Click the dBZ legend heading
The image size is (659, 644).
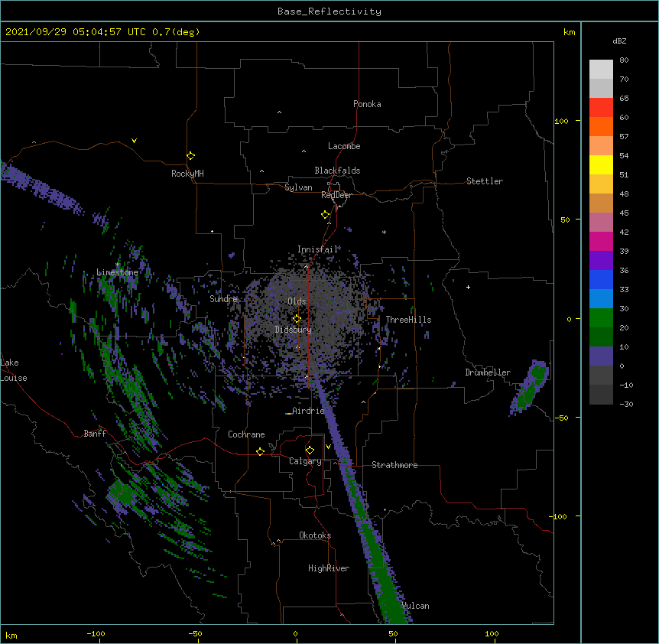(619, 41)
